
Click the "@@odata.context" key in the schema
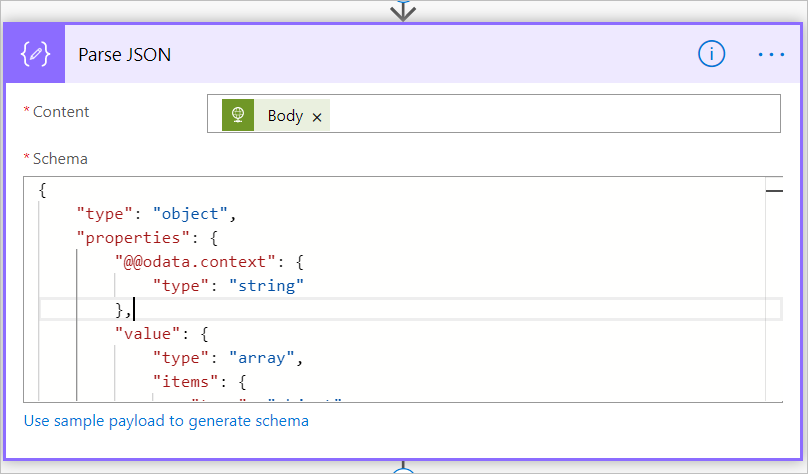pos(191,262)
